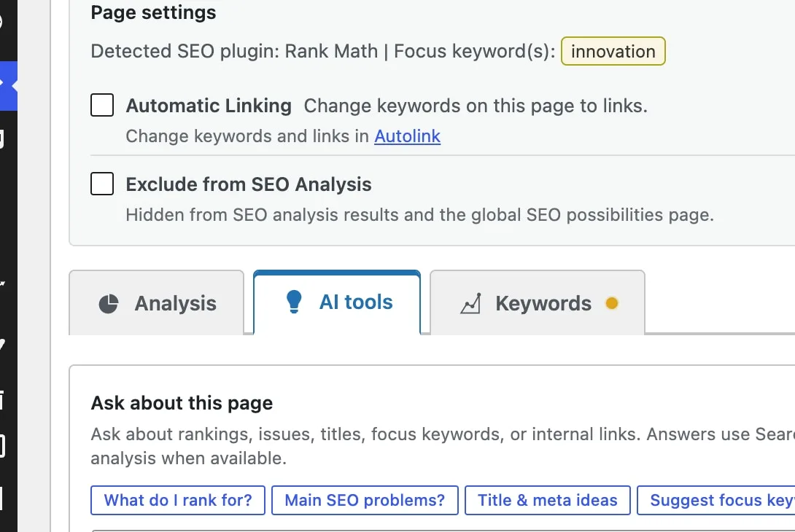Click the lightbulb AI tools icon
Image resolution: width=795 pixels, height=532 pixels.
click(x=294, y=302)
